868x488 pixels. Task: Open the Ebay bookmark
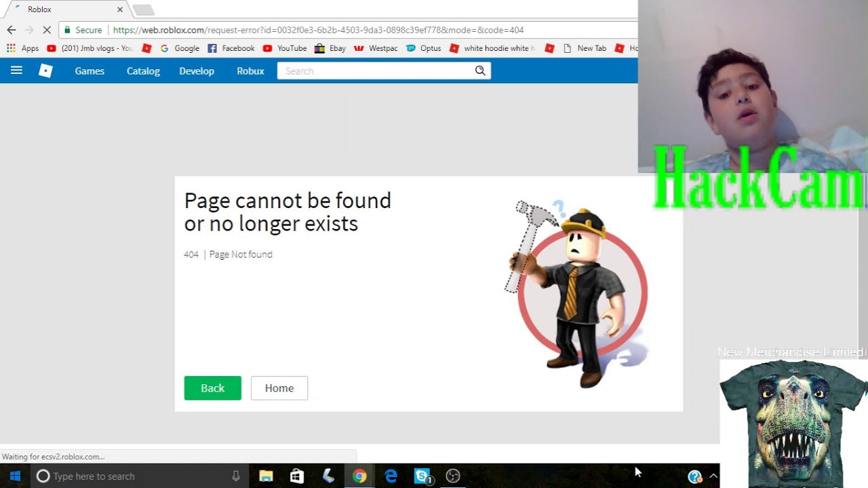click(x=330, y=48)
